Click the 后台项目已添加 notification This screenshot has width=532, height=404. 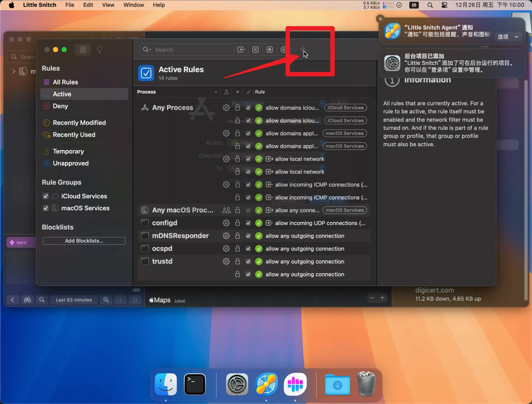[x=452, y=63]
